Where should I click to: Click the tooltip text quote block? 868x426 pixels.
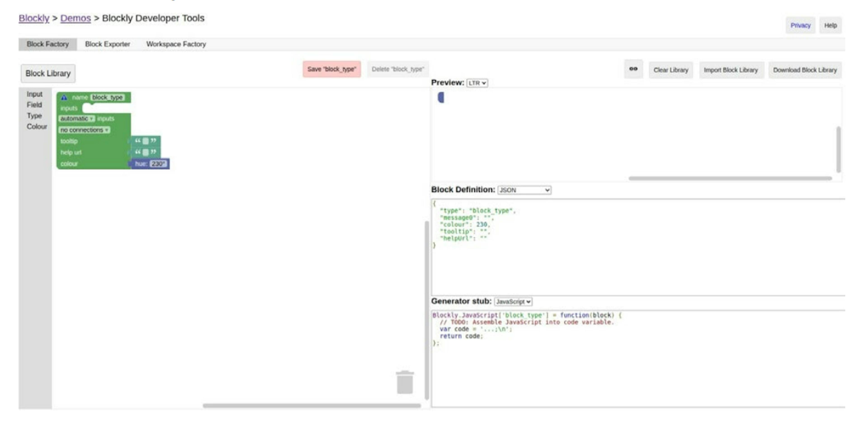146,141
